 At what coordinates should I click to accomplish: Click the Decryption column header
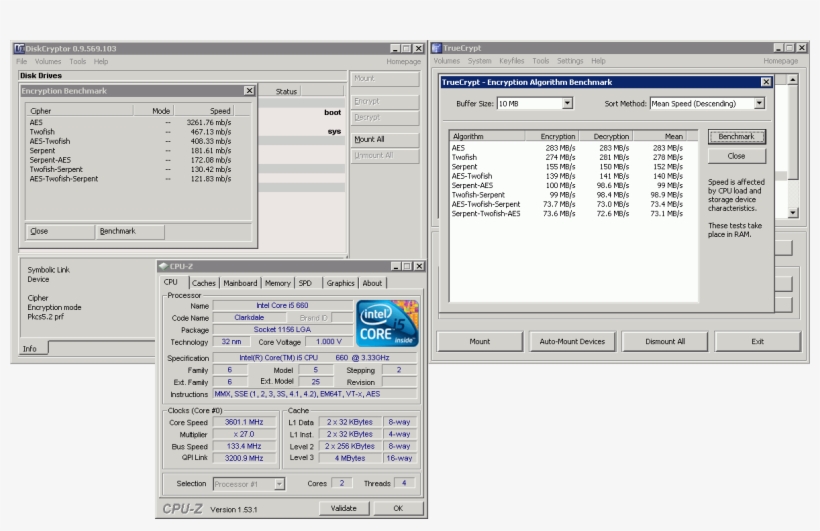pyautogui.click(x=606, y=136)
